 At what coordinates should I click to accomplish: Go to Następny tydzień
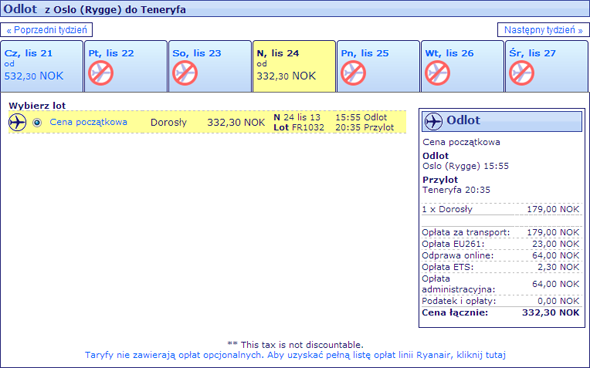[543, 30]
